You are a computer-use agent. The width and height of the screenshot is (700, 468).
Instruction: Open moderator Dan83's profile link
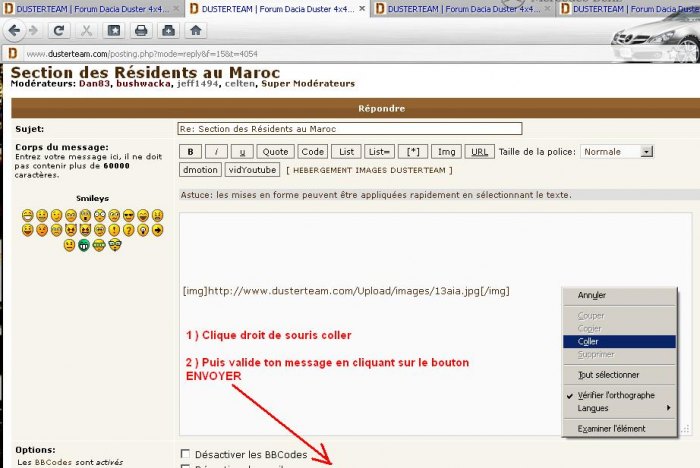(x=94, y=84)
